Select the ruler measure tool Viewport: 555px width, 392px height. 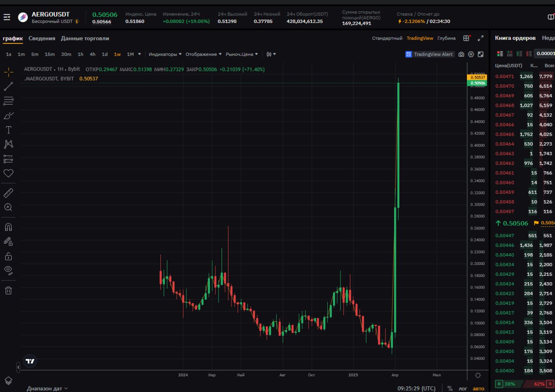click(8, 193)
